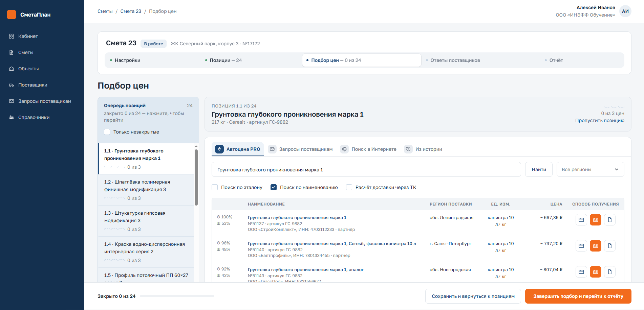The height and width of the screenshot is (310, 644).
Task: Switch to Из истории tab
Action: [423, 149]
